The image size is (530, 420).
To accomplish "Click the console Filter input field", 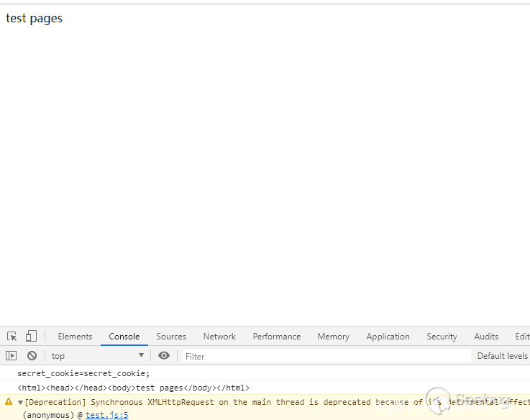I will [x=324, y=356].
